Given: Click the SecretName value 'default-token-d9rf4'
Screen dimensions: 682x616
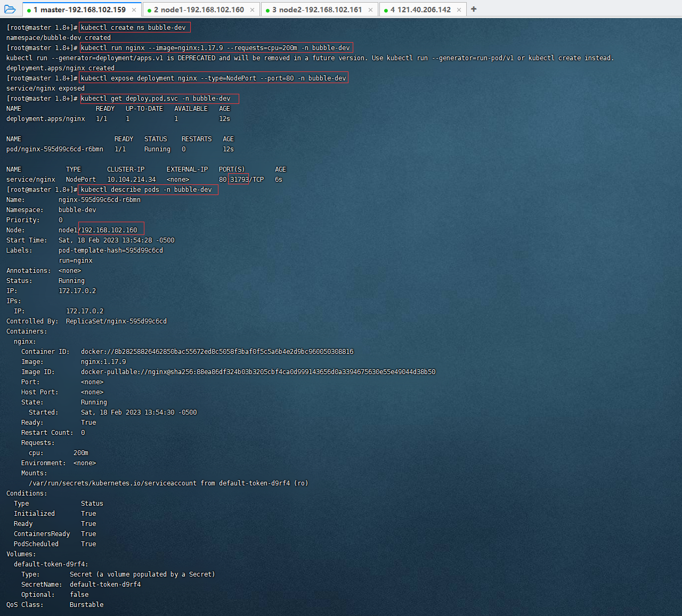Looking at the screenshot, I should pyautogui.click(x=105, y=585).
